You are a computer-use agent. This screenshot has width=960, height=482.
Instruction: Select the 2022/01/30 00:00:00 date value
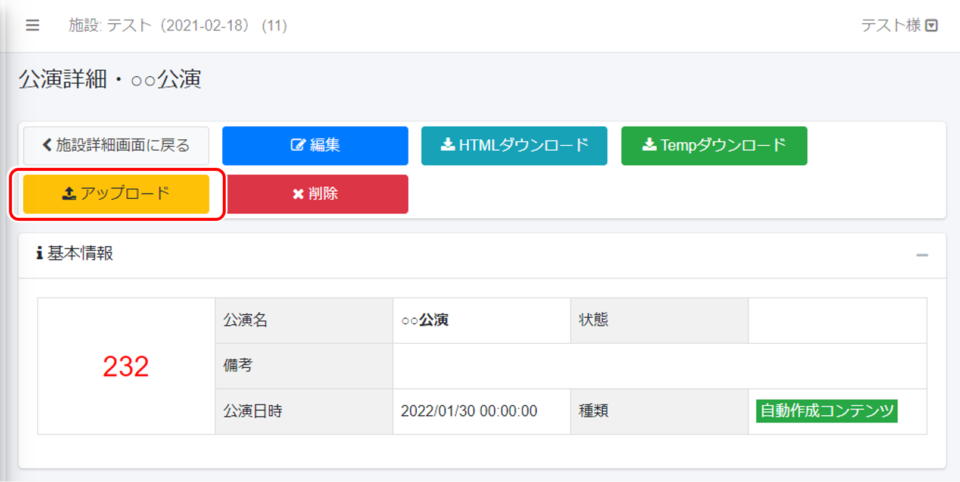[469, 411]
